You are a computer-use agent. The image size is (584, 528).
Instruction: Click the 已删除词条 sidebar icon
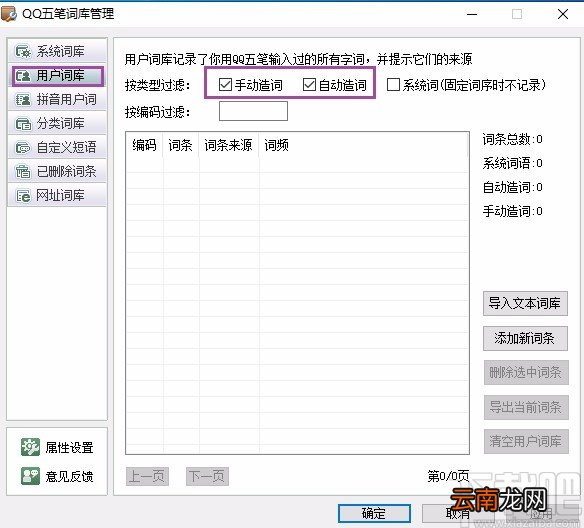point(23,172)
